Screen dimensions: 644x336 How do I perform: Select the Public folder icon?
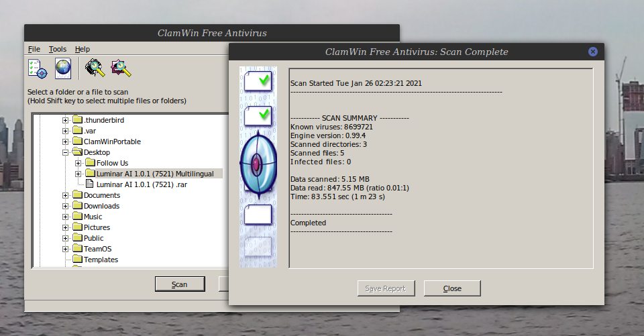[x=78, y=237]
